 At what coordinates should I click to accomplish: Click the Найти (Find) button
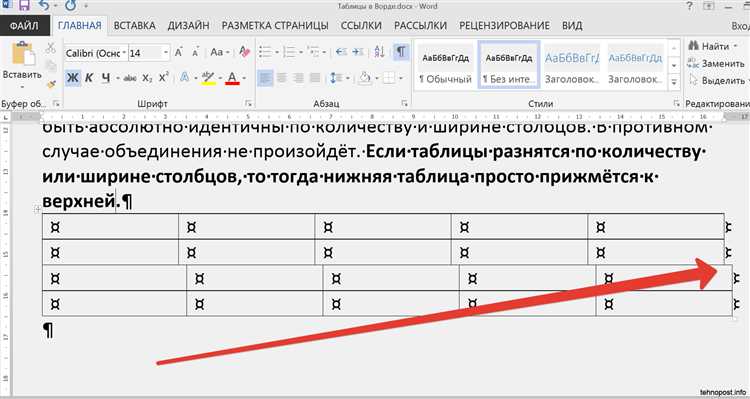click(709, 46)
